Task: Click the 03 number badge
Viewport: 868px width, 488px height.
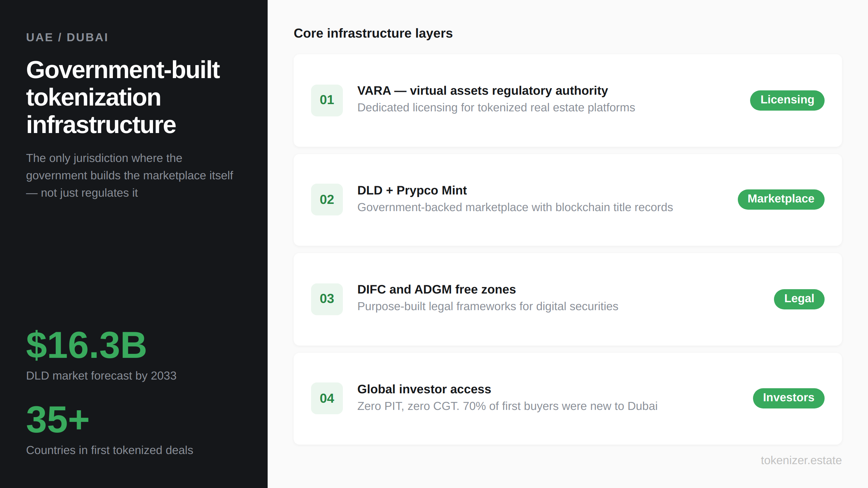Action: 327,299
